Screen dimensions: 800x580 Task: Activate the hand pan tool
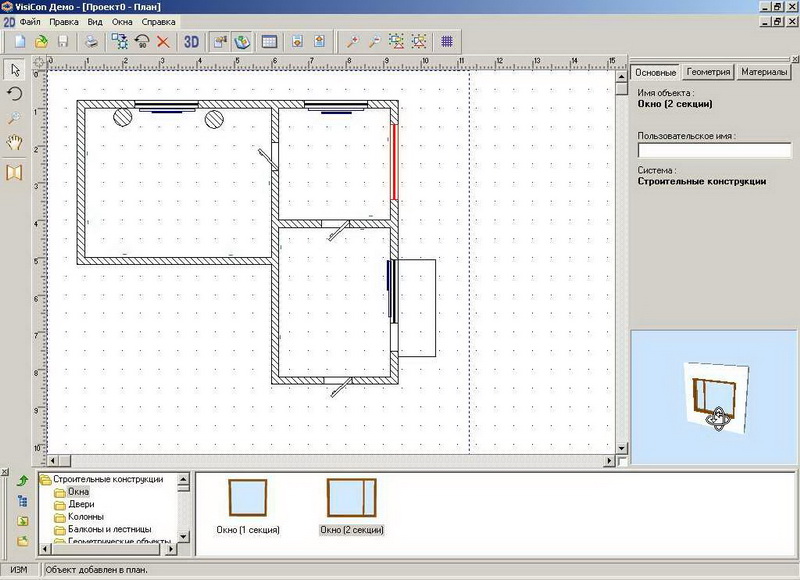[x=14, y=143]
